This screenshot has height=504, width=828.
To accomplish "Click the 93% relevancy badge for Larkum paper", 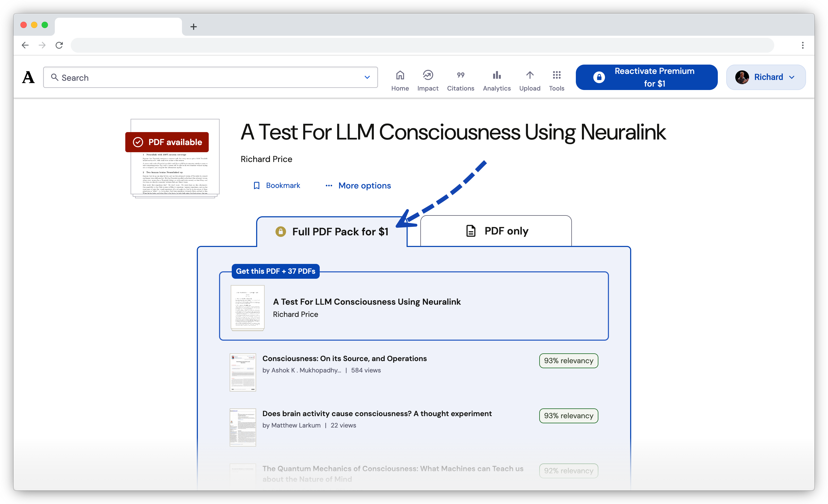I will click(x=569, y=416).
